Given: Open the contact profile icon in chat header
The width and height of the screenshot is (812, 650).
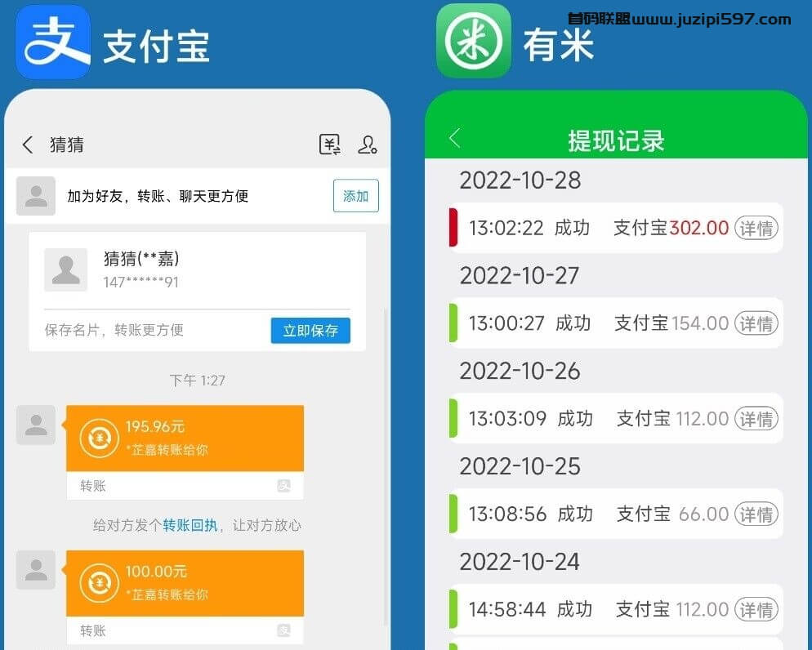Looking at the screenshot, I should pyautogui.click(x=367, y=145).
